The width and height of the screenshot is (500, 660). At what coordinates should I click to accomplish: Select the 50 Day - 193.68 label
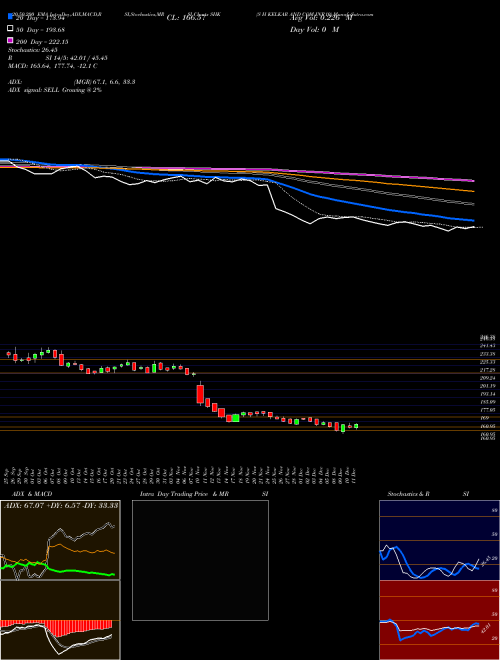40,30
